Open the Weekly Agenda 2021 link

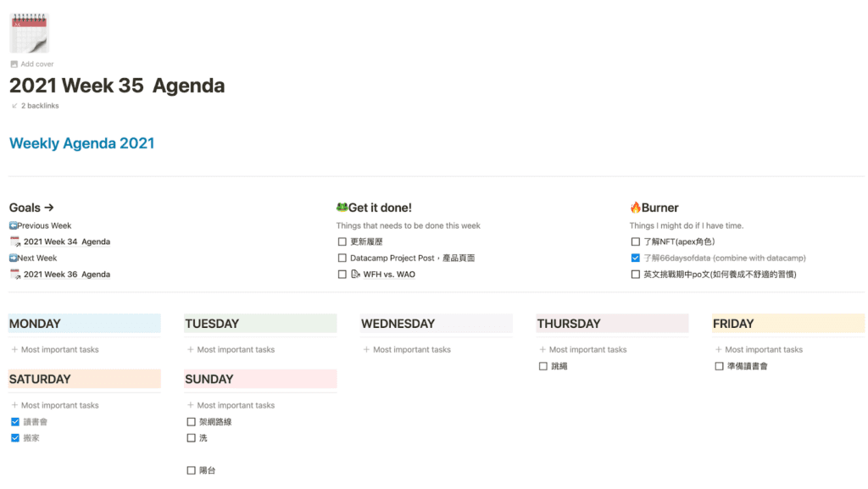pos(81,143)
